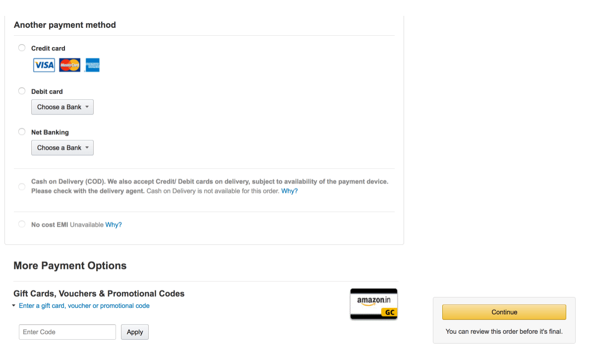Open Net Banking Choose a Bank dropdown
The height and width of the screenshot is (364, 594).
pos(62,148)
